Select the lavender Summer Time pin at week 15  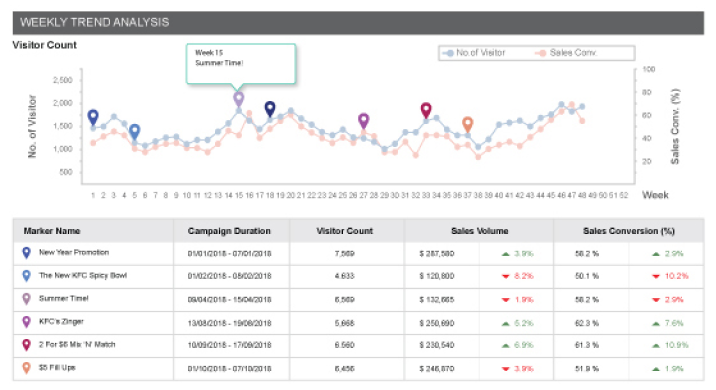coord(238,99)
